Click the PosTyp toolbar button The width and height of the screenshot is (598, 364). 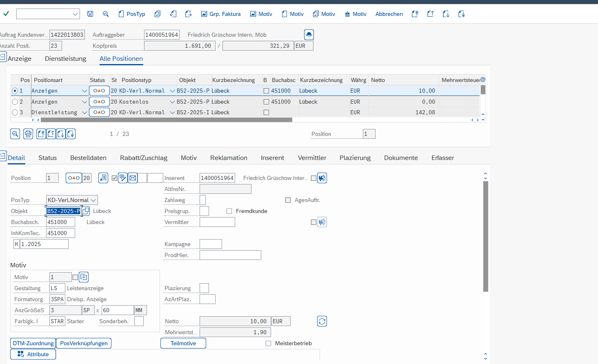(x=132, y=14)
